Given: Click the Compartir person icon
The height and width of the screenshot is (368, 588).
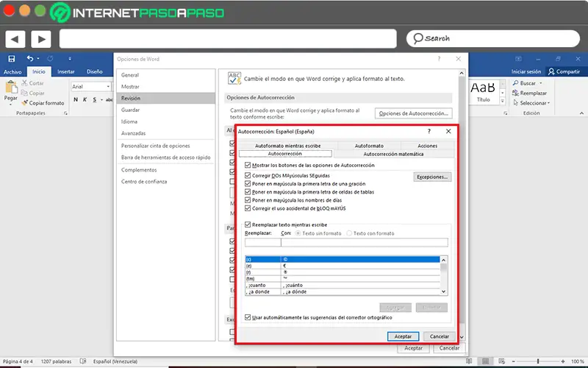Looking at the screenshot, I should point(551,71).
